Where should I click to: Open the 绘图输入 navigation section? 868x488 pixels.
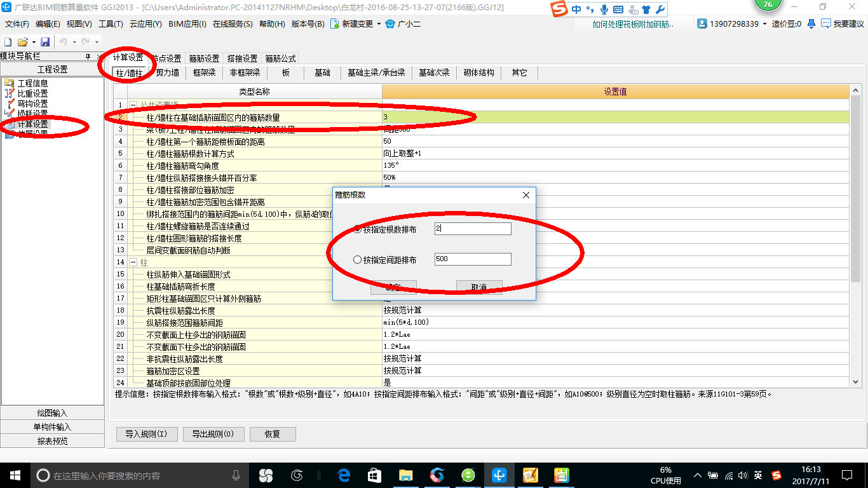coord(52,413)
